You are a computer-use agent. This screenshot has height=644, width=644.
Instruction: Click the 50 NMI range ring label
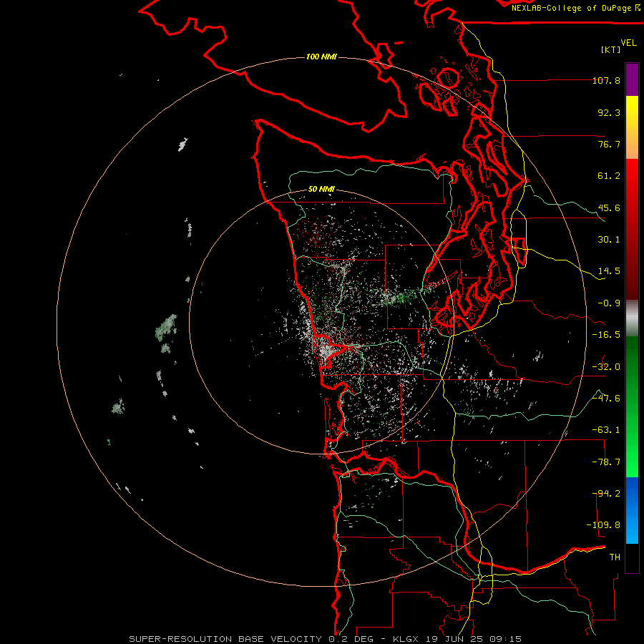[321, 189]
